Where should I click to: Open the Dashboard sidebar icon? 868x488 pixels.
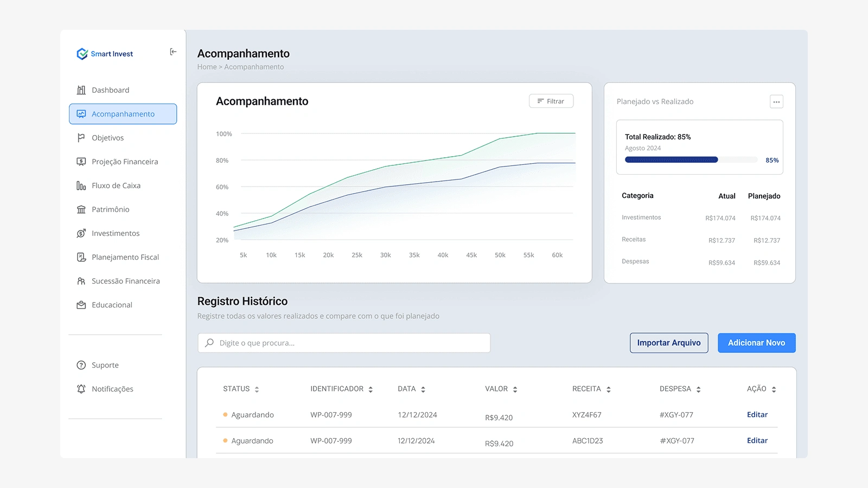(81, 90)
